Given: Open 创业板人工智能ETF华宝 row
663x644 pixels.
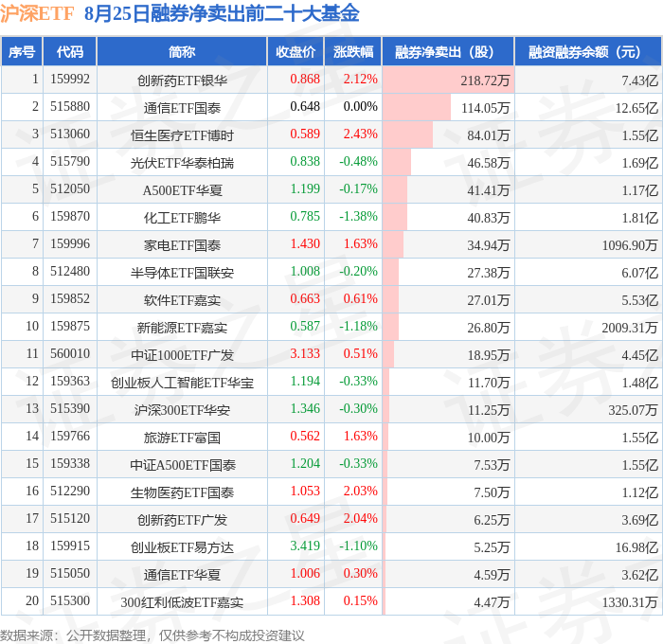Looking at the screenshot, I should pos(182,383).
